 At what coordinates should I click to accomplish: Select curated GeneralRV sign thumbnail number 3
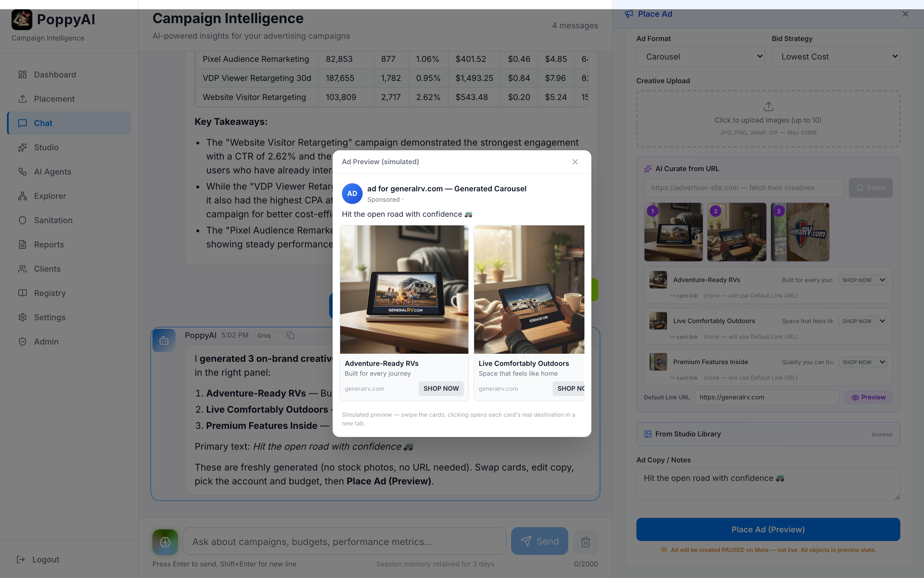[800, 232]
